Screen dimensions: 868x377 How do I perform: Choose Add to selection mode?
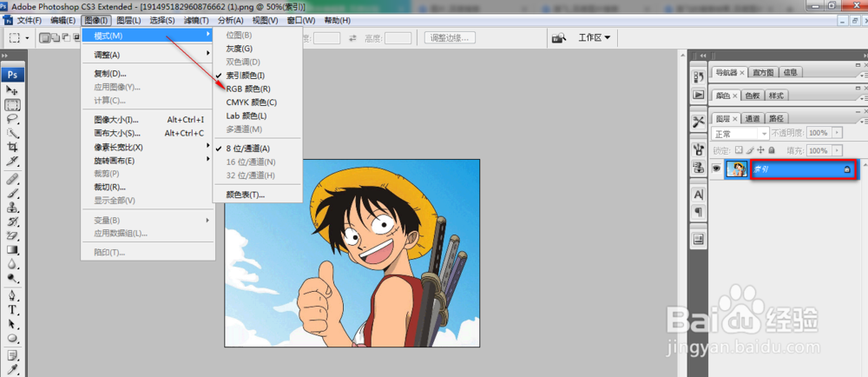56,37
